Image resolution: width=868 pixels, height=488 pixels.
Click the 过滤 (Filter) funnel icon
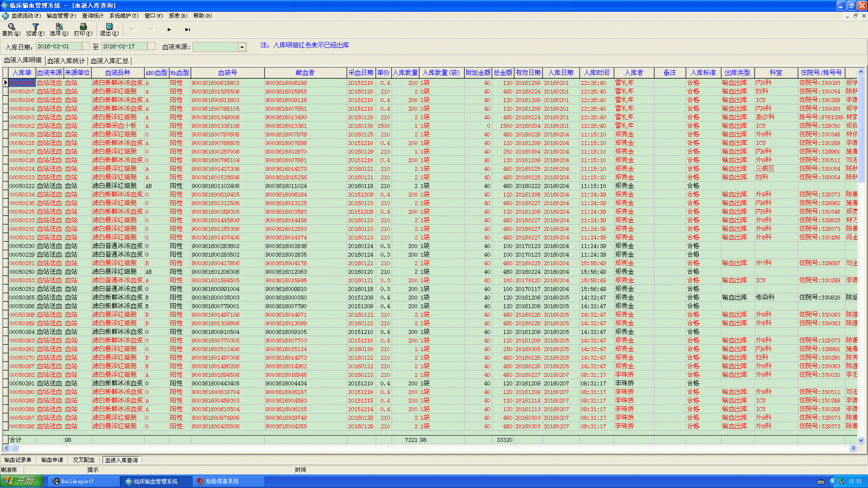pyautogui.click(x=35, y=27)
